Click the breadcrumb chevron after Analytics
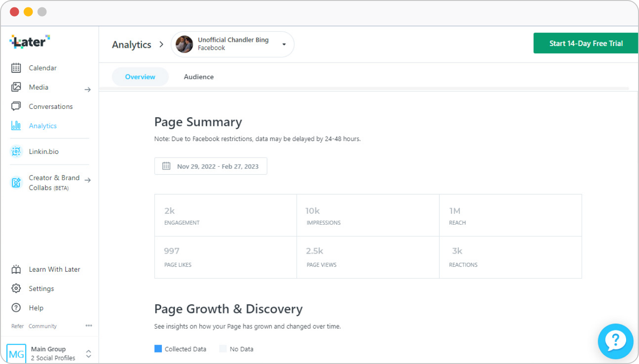This screenshot has width=639, height=364. tap(161, 45)
